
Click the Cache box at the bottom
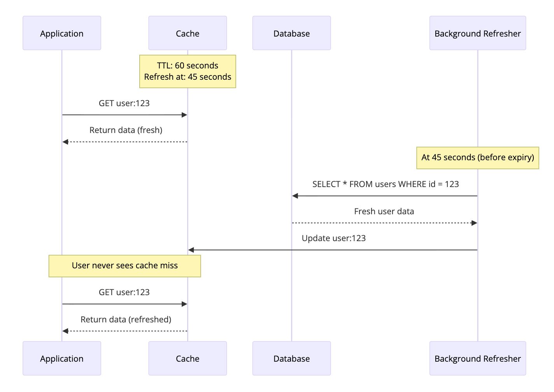click(x=187, y=358)
